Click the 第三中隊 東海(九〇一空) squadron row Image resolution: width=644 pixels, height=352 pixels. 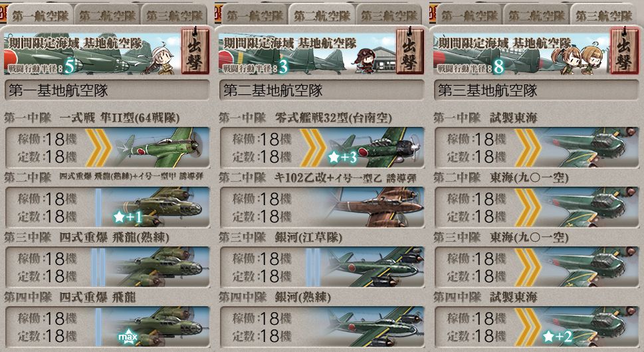[536, 267]
